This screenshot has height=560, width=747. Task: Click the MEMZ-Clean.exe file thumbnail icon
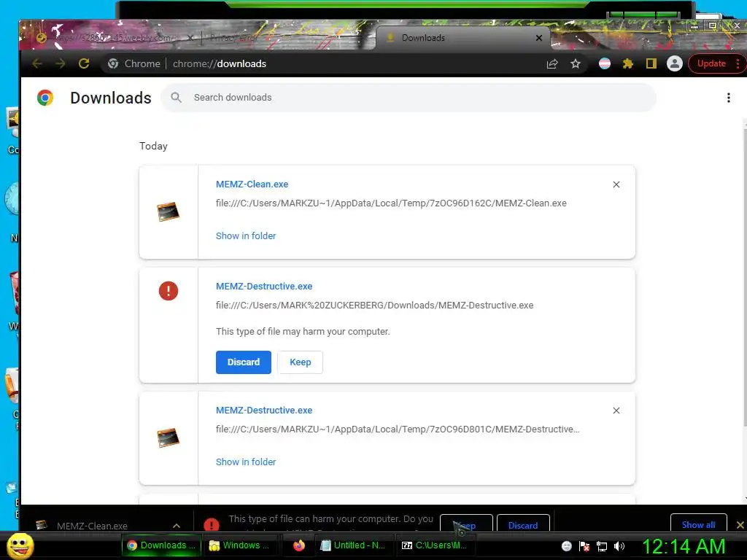pos(169,212)
